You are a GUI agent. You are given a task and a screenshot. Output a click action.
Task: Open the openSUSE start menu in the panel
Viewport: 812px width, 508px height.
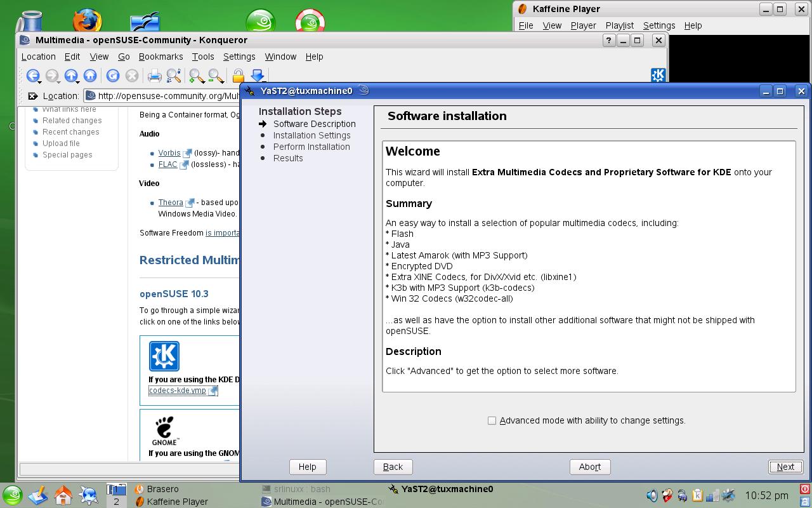[x=13, y=495]
